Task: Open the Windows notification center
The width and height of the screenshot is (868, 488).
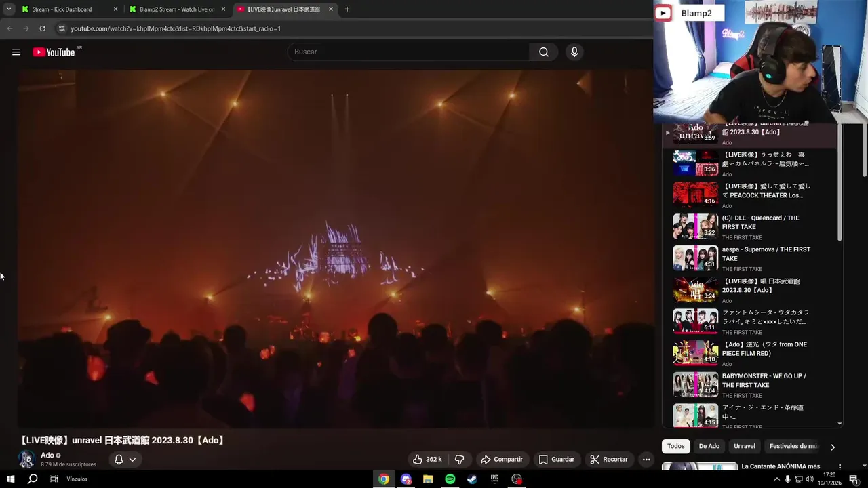Action: click(855, 479)
